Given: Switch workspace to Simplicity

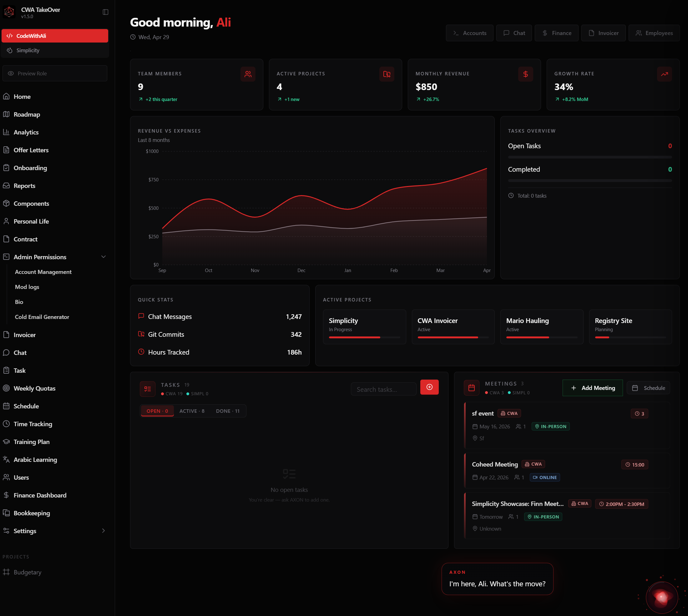Looking at the screenshot, I should point(55,50).
